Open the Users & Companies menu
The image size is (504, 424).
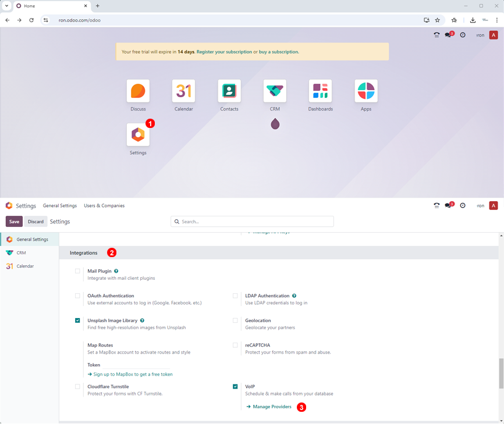(104, 205)
